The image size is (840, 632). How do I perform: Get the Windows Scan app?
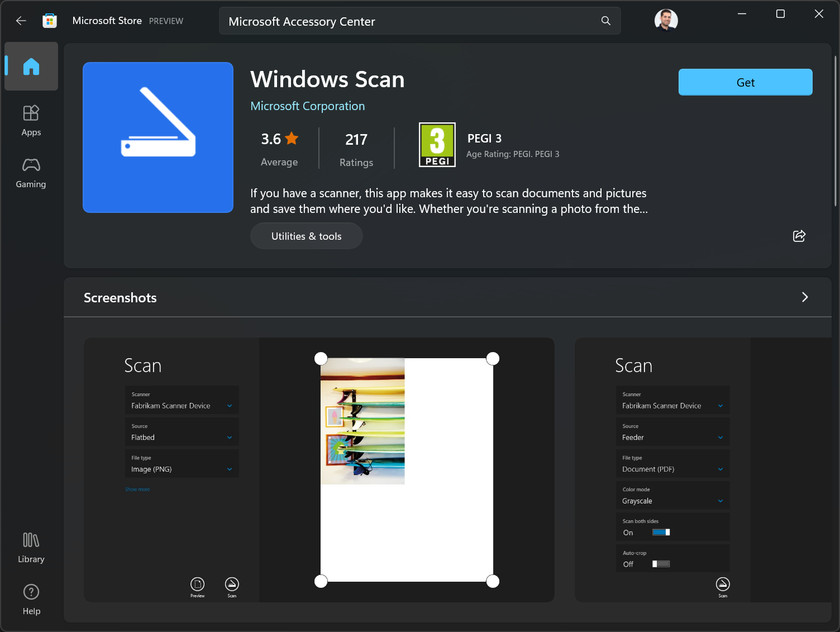click(745, 82)
